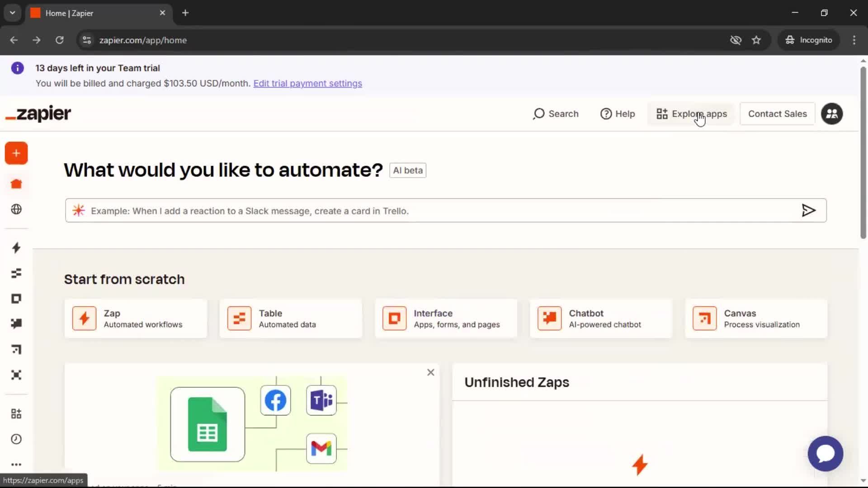The height and width of the screenshot is (488, 868).
Task: Create a new Zap from scratch
Action: click(x=136, y=319)
